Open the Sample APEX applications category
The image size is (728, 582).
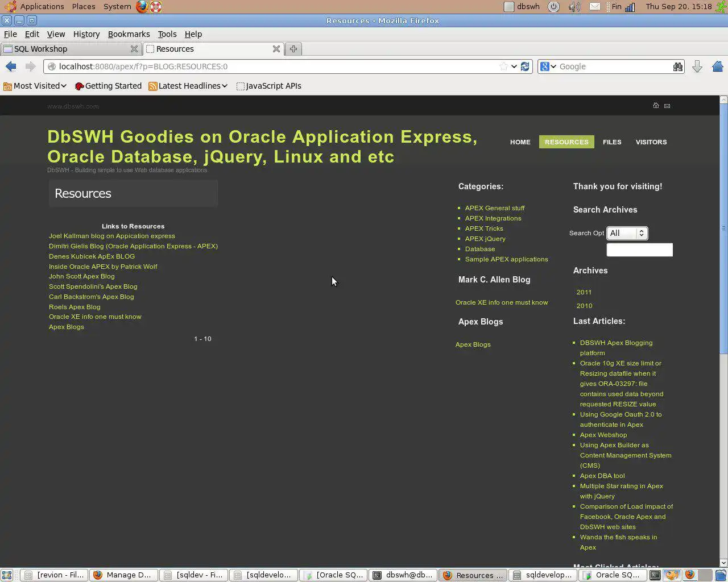click(x=507, y=259)
